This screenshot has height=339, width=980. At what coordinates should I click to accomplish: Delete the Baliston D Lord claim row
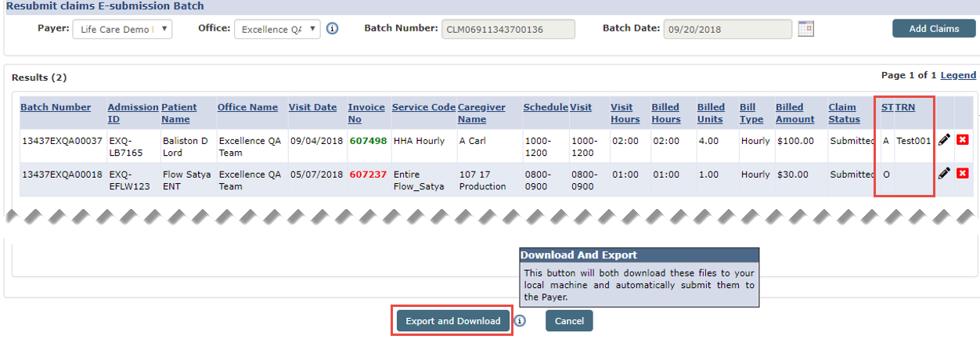coord(962,140)
